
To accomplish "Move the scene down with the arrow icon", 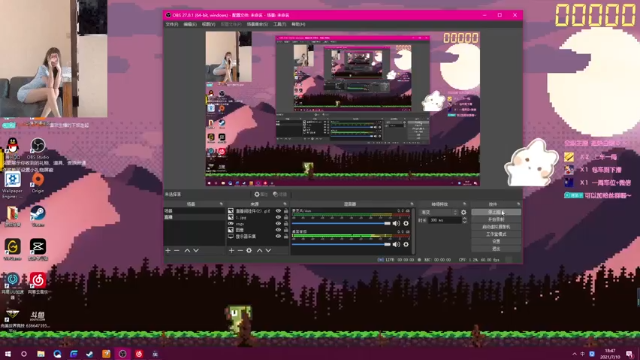I will (x=196, y=250).
